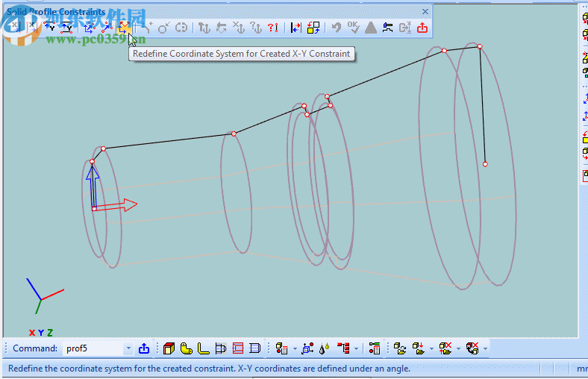The height and width of the screenshot is (379, 588).
Task: Click the green-red list properties icon
Action: click(x=375, y=348)
